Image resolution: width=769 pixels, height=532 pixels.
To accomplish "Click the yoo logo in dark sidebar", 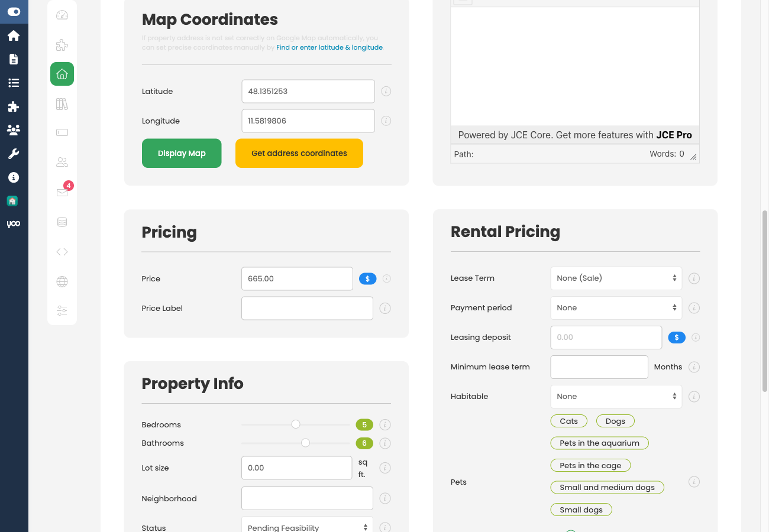I will click(14, 223).
